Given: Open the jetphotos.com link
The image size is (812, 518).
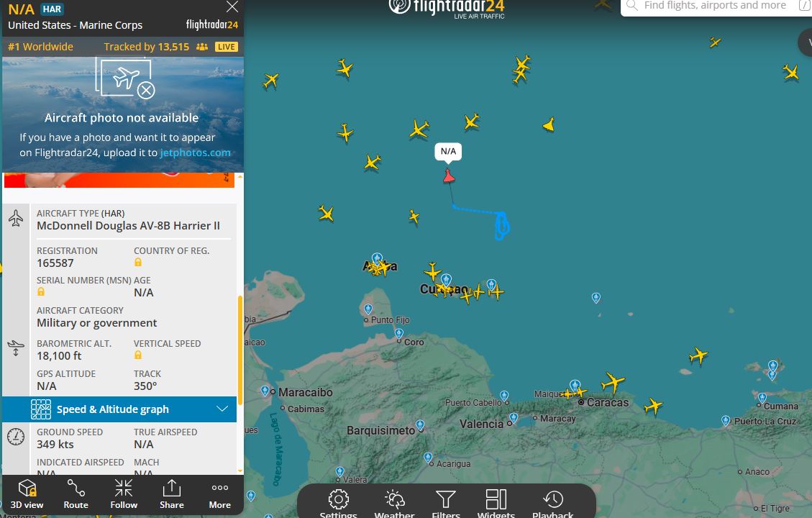Looking at the screenshot, I should pyautogui.click(x=195, y=153).
